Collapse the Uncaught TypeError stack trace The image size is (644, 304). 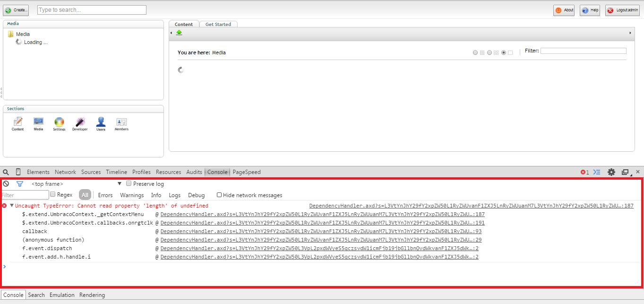click(x=11, y=206)
